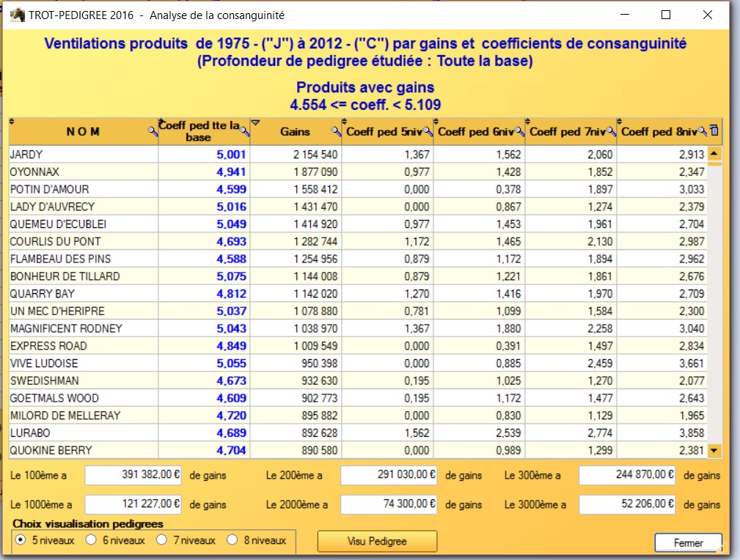Select the QUARRY BAY row name
The image size is (740, 560).
43,294
